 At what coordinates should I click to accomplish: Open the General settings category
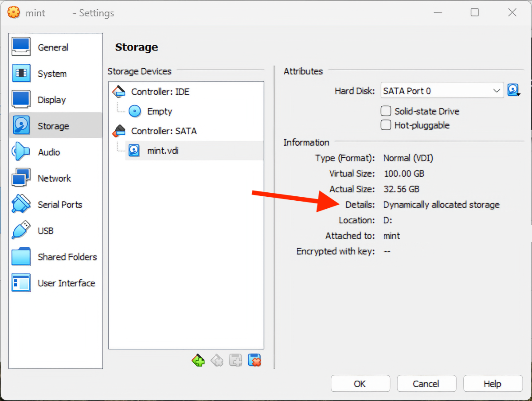coord(56,47)
